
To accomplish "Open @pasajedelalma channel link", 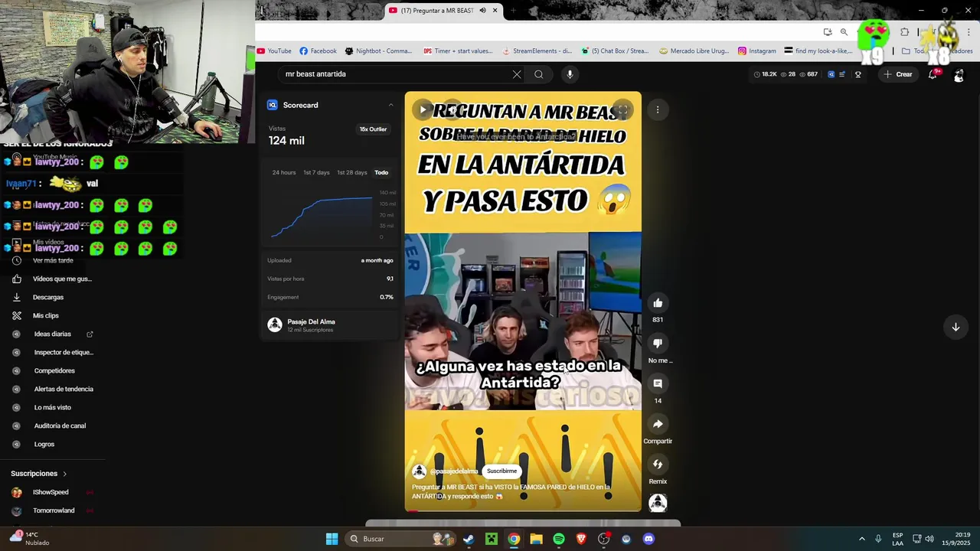I will click(453, 471).
